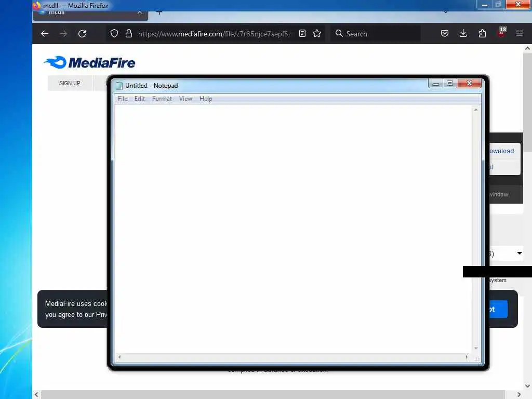The width and height of the screenshot is (532, 399).
Task: Reload the MediaFire page
Action: pyautogui.click(x=82, y=34)
